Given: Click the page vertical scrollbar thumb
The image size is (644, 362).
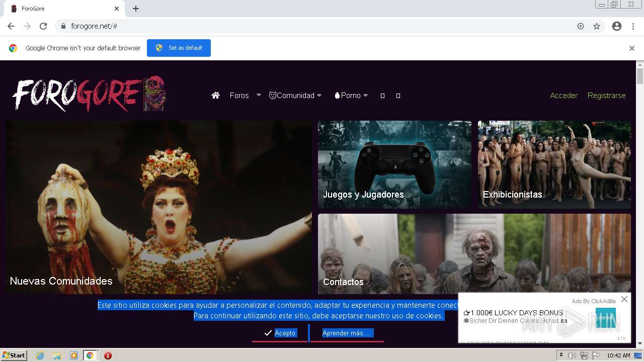Looking at the screenshot, I should [x=640, y=76].
